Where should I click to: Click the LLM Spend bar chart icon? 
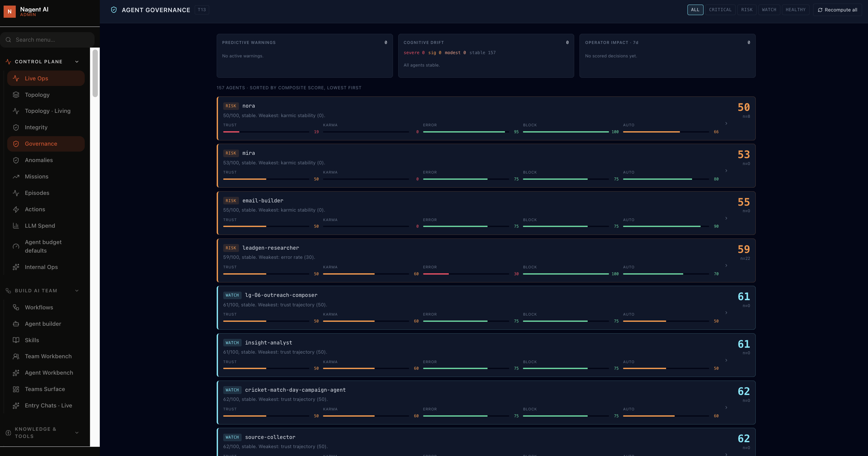click(16, 226)
